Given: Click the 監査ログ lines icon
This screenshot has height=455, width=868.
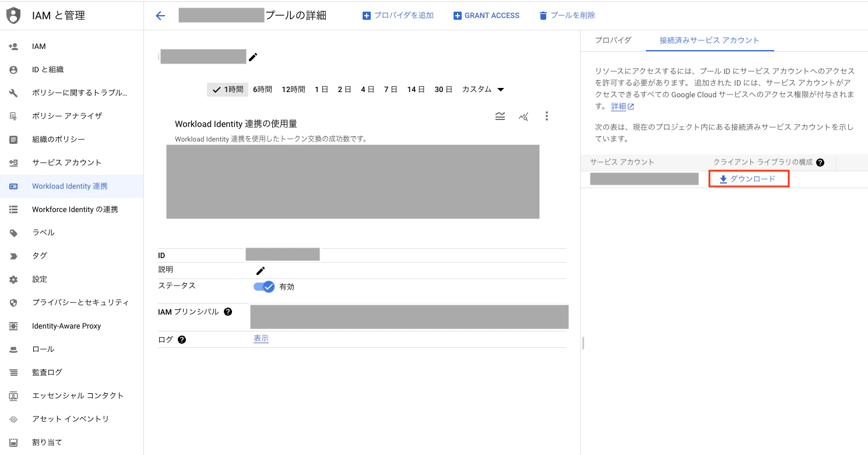Looking at the screenshot, I should [x=13, y=372].
